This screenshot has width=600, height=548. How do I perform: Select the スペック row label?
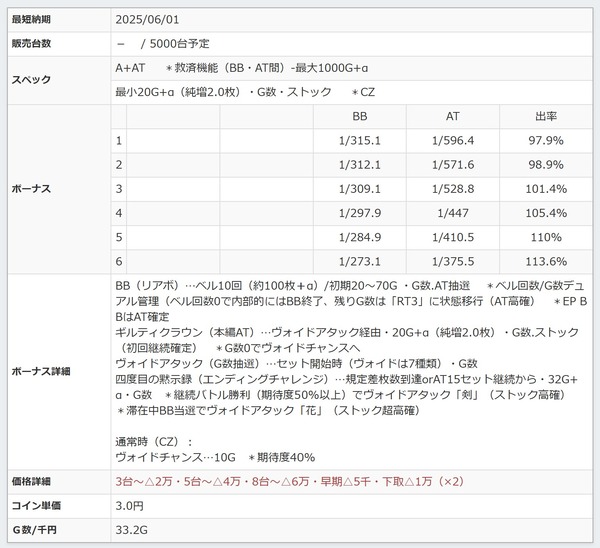click(x=31, y=80)
